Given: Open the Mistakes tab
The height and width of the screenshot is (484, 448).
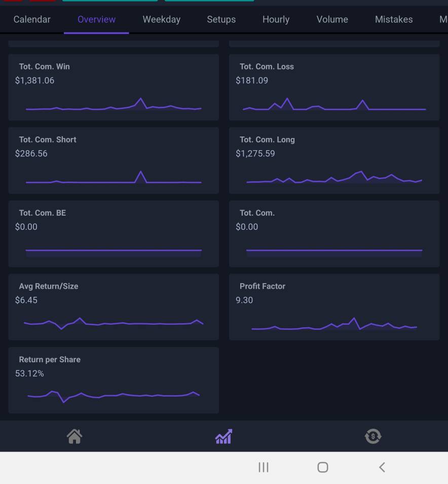Looking at the screenshot, I should pyautogui.click(x=394, y=19).
